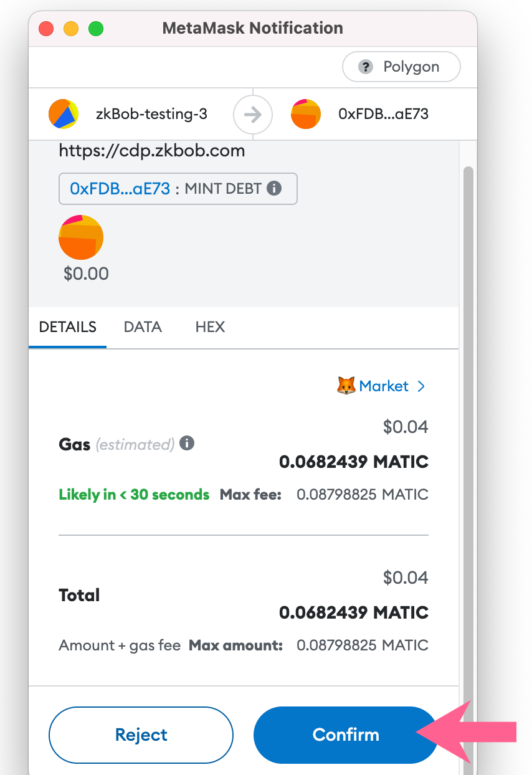Screen dimensions: 532x775
Task: Confirm the transaction
Action: point(346,735)
